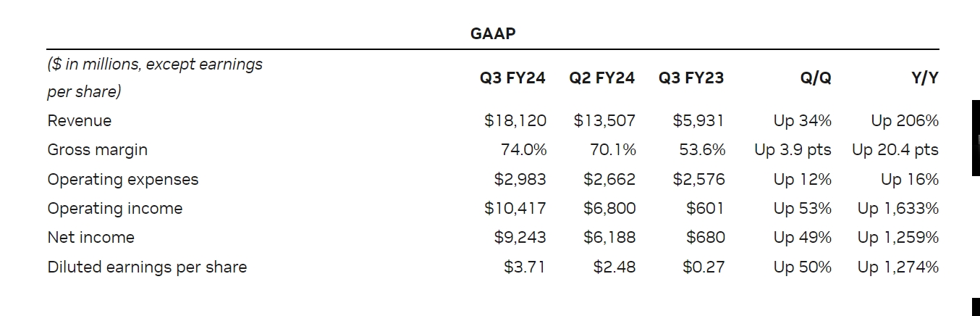Click the Up 206% revenue change cell
The height and width of the screenshot is (316, 980).
tap(905, 121)
